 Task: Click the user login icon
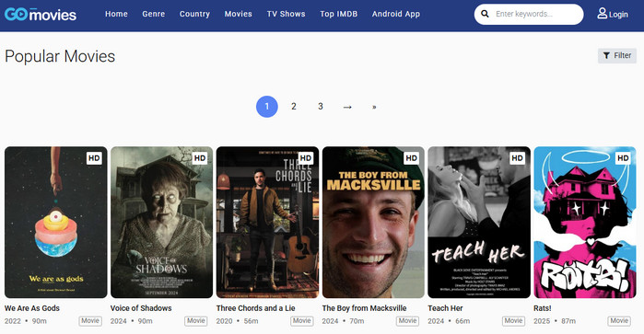pos(603,14)
